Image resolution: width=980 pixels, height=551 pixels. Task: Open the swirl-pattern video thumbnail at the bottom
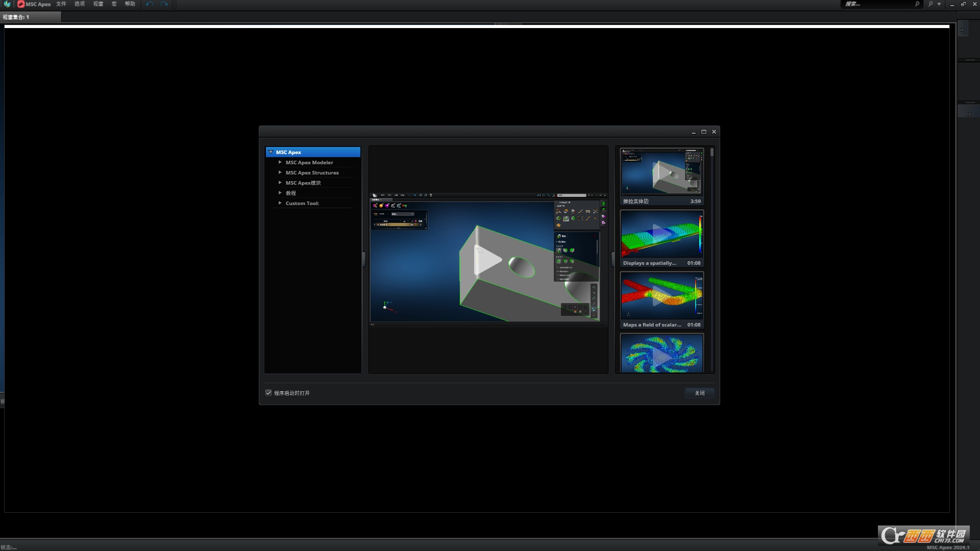[x=661, y=353]
